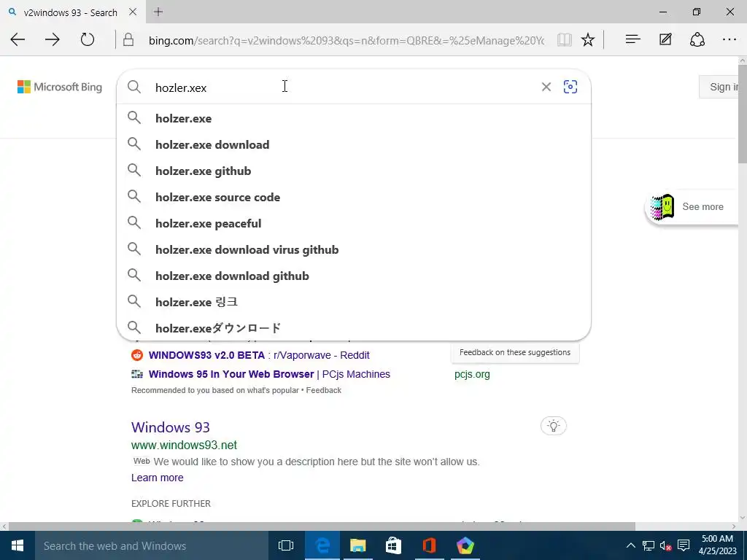Viewport: 747px width, 560px height.
Task: Open pcjs.org link
Action: pyautogui.click(x=472, y=374)
